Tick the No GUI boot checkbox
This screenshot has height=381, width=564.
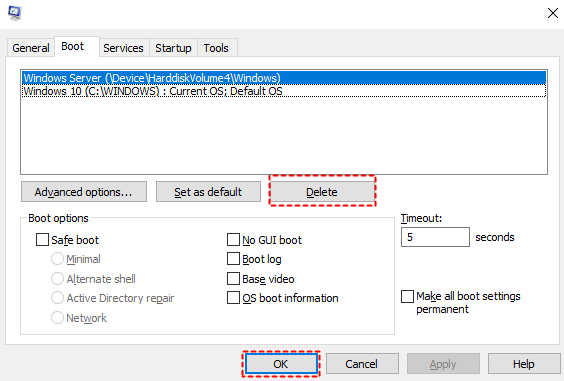click(233, 240)
